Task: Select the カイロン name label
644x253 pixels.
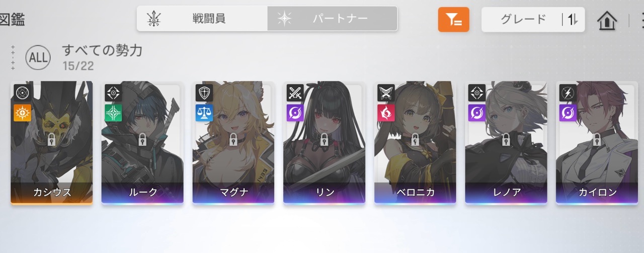Action: pos(597,192)
